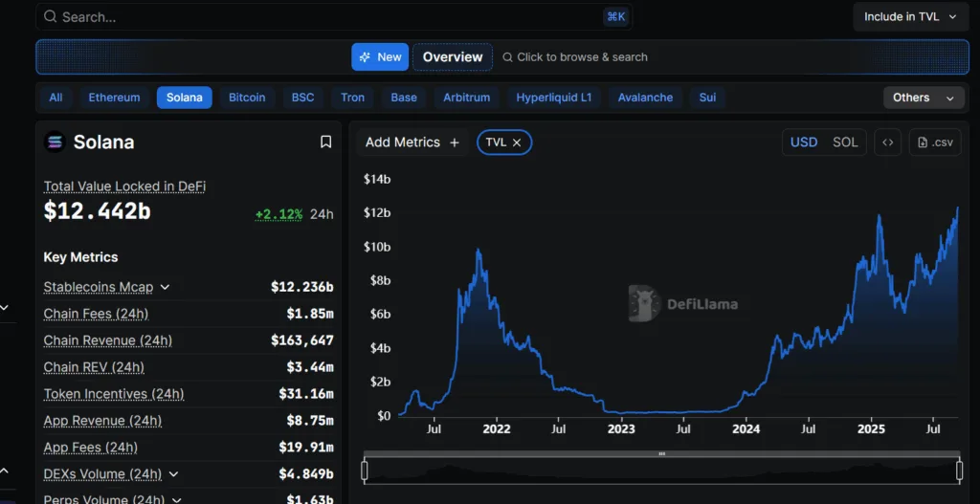980x504 pixels.
Task: Click the plus icon in Add Metrics
Action: pos(455,142)
